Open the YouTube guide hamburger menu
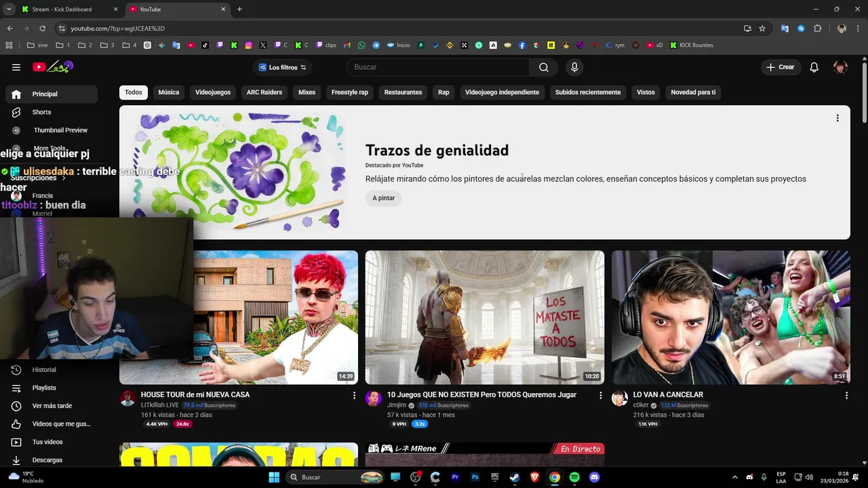The width and height of the screenshot is (868, 488). pos(16,67)
